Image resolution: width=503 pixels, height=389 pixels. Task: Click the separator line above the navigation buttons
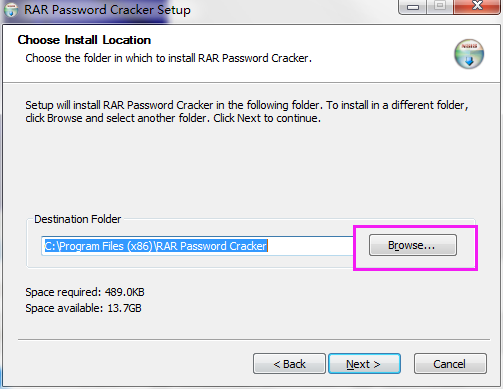[x=254, y=340]
